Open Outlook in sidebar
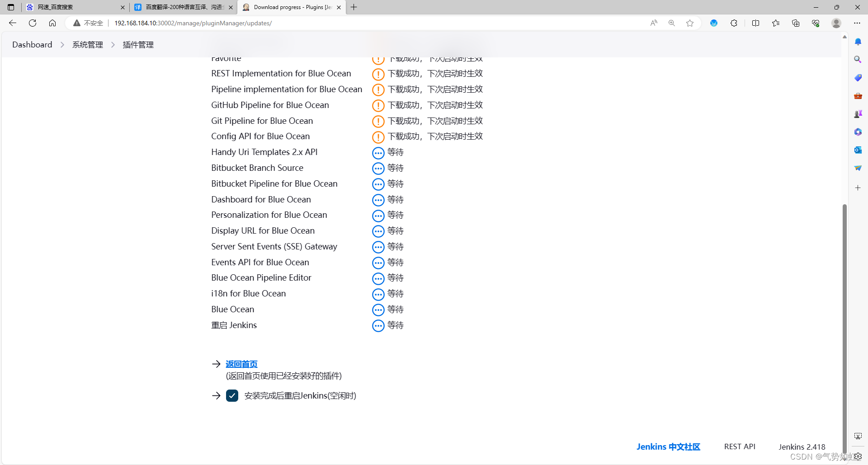This screenshot has height=465, width=868. 858,150
